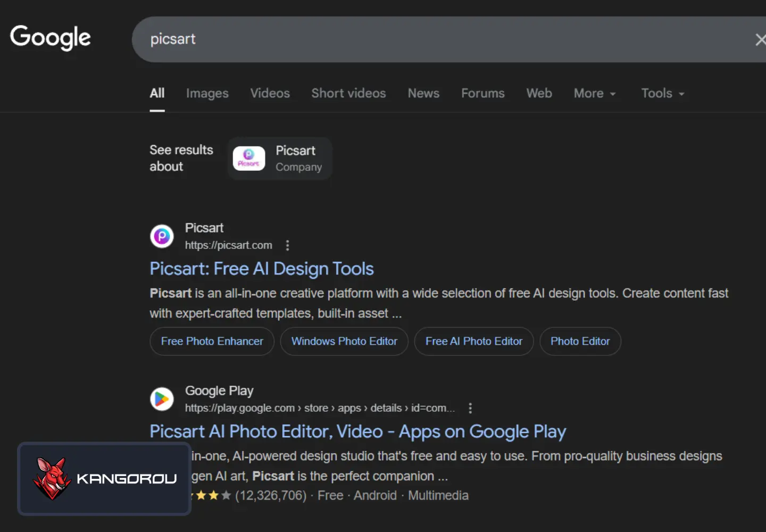Open three-dot options for Google Play result
The height and width of the screenshot is (532, 766).
click(x=470, y=408)
